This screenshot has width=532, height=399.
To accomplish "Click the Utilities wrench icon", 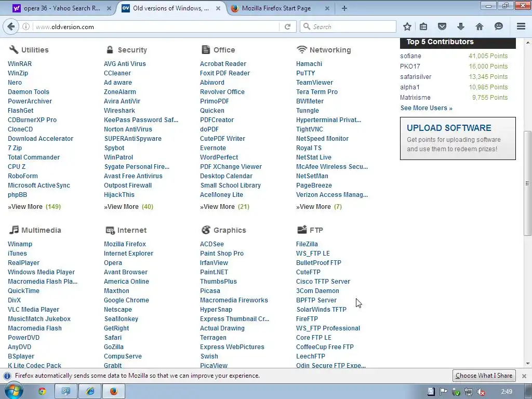I will [x=14, y=49].
